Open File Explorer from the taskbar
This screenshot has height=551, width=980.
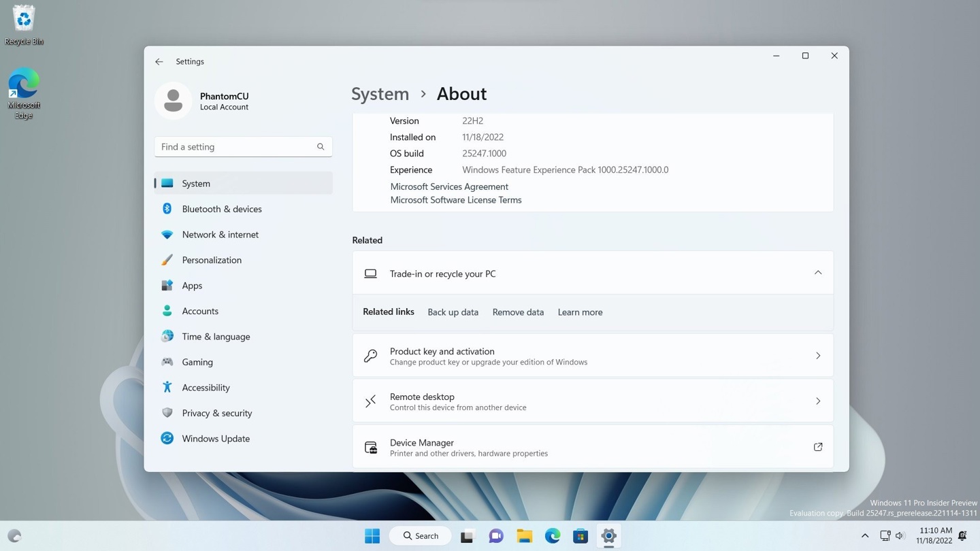click(x=523, y=535)
